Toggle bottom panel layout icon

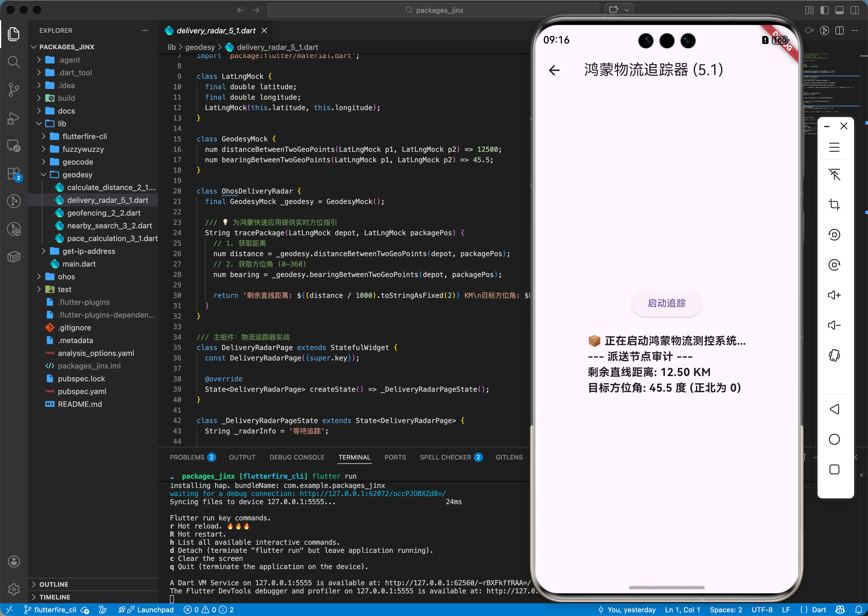pyautogui.click(x=839, y=10)
